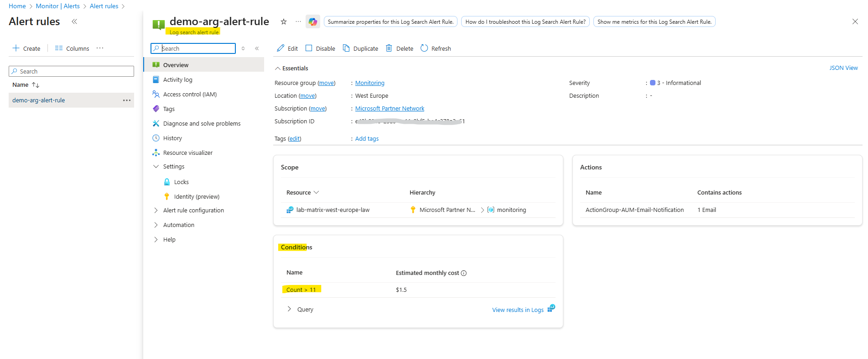Select demo-arg-alert-rule in the list
Image resolution: width=868 pixels, height=359 pixels.
tap(39, 100)
